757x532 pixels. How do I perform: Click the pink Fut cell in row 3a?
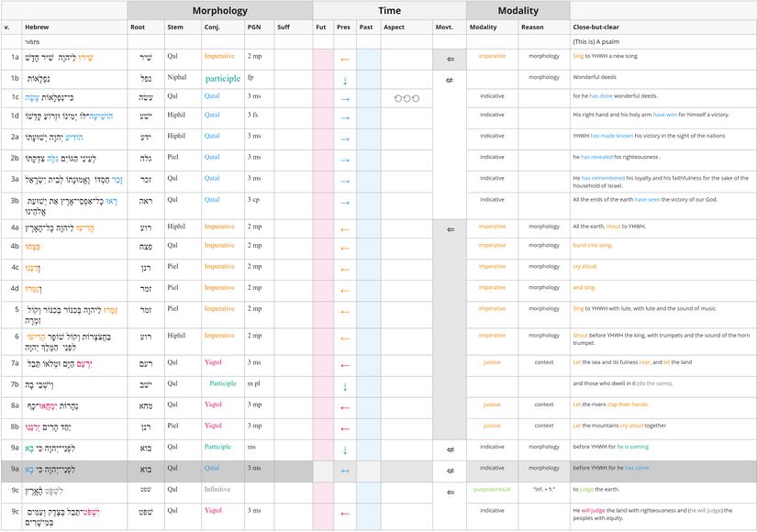click(x=323, y=179)
